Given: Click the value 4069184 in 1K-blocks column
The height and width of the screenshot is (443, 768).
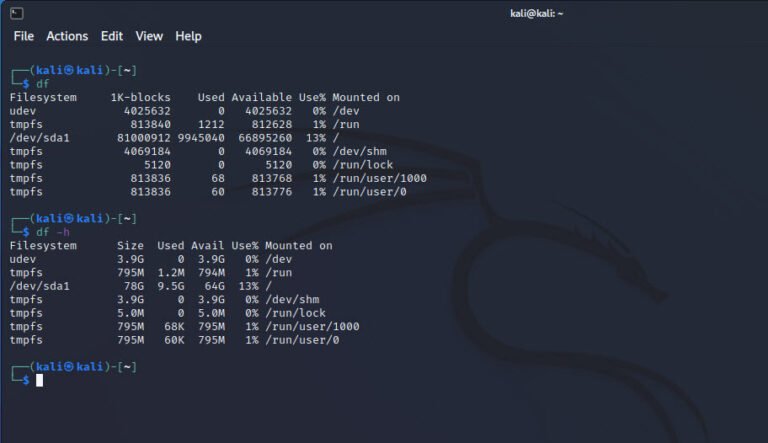Looking at the screenshot, I should (147, 151).
